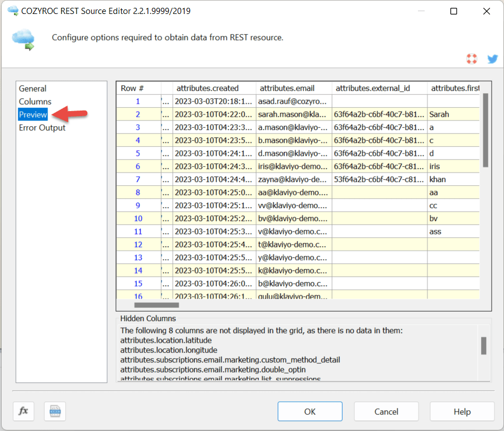Click the iris first name cell
The width and height of the screenshot is (504, 431).
pos(454,166)
